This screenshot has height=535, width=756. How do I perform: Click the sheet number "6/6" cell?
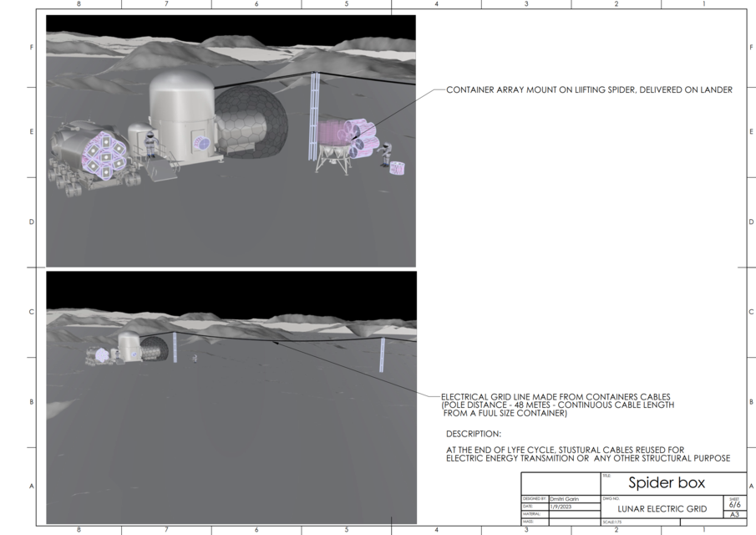pos(733,506)
